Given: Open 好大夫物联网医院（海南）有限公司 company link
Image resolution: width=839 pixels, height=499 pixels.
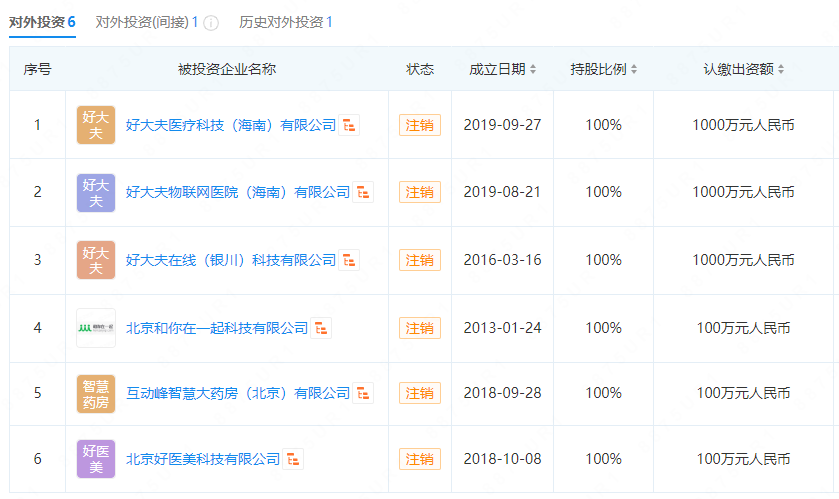Looking at the screenshot, I should point(238,192).
